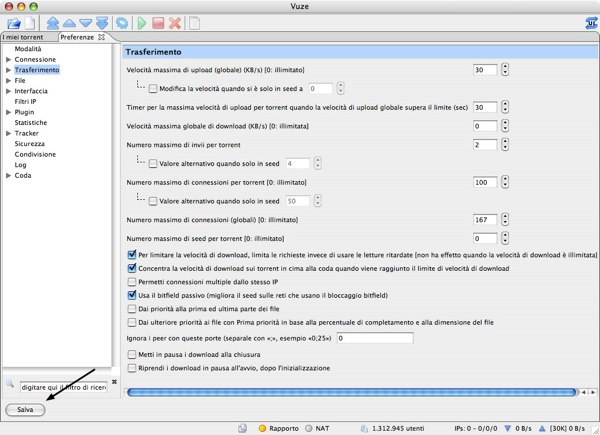Click the 'Ignora i peer con queste porte' field
Image resolution: width=600 pixels, height=435 pixels.
375,338
